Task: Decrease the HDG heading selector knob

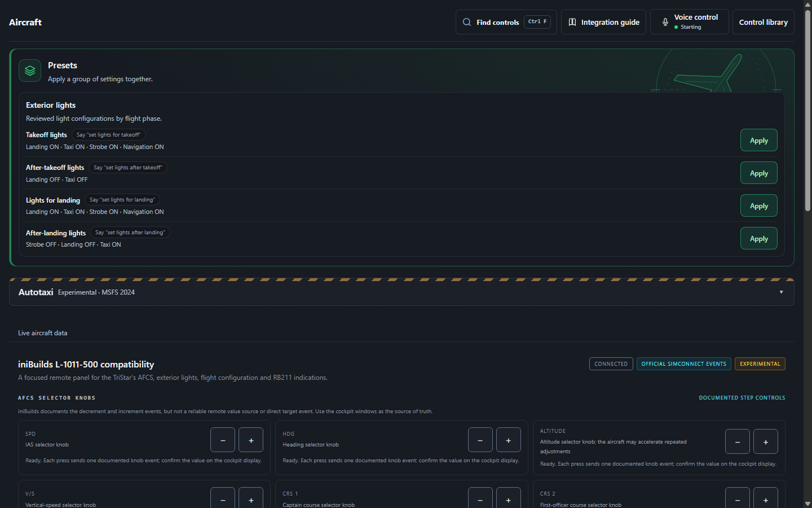Action: pyautogui.click(x=480, y=440)
